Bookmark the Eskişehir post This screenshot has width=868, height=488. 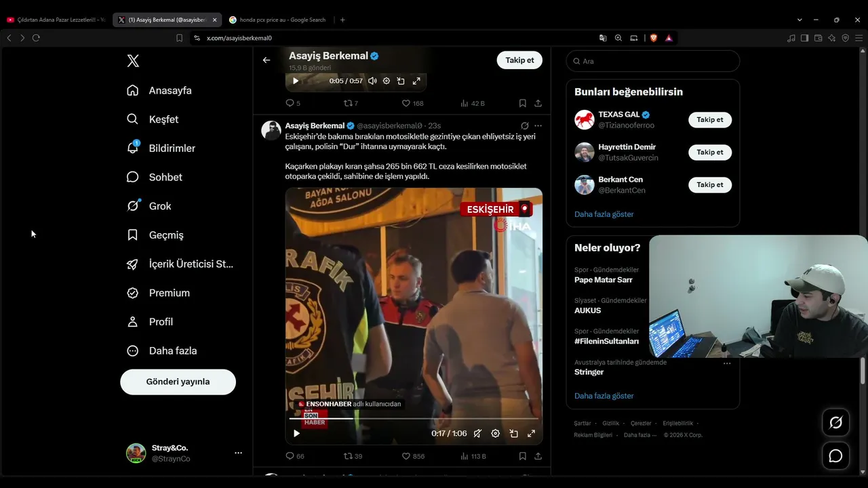coord(523,456)
